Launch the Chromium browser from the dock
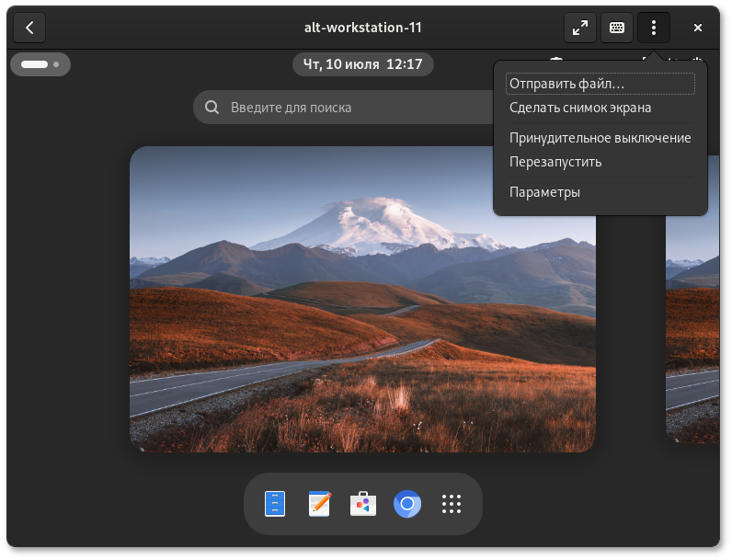 (x=407, y=504)
